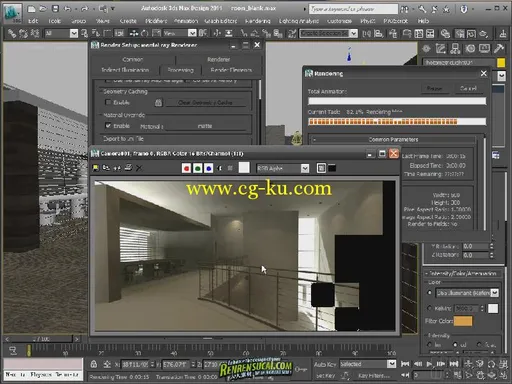Select the lm intensity radio button
512x384 pixels.
coord(430,344)
